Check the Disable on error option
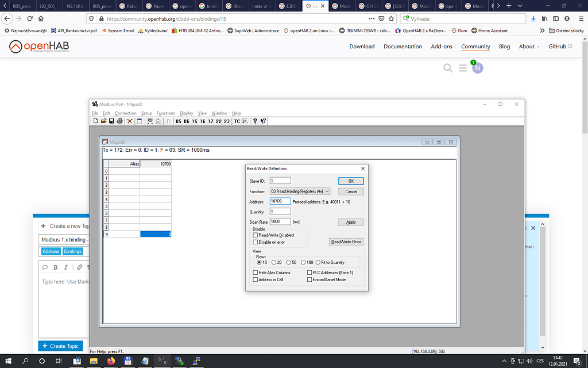The height and width of the screenshot is (368, 588). point(256,241)
